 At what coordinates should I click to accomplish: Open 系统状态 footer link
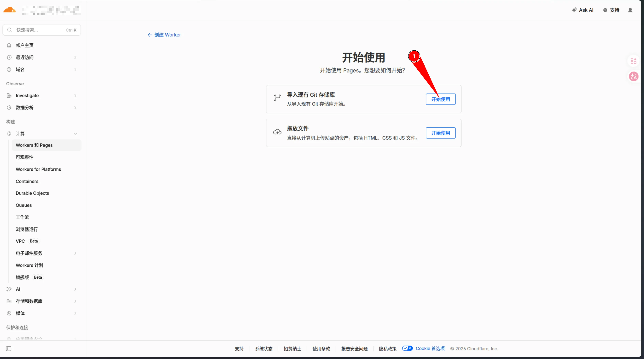pyautogui.click(x=263, y=349)
